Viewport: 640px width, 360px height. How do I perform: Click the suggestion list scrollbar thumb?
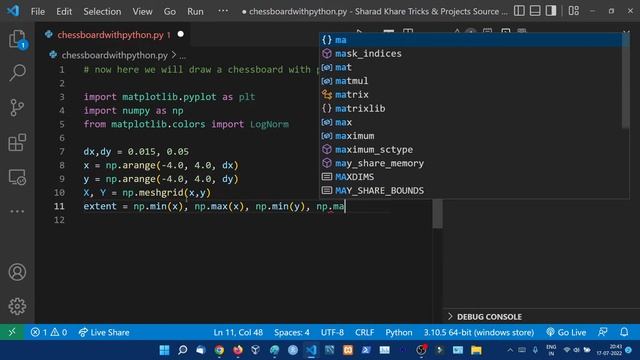click(625, 81)
